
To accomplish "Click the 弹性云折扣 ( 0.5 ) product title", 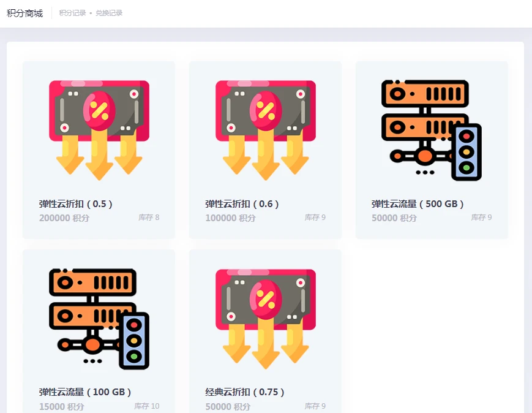I will coord(76,204).
